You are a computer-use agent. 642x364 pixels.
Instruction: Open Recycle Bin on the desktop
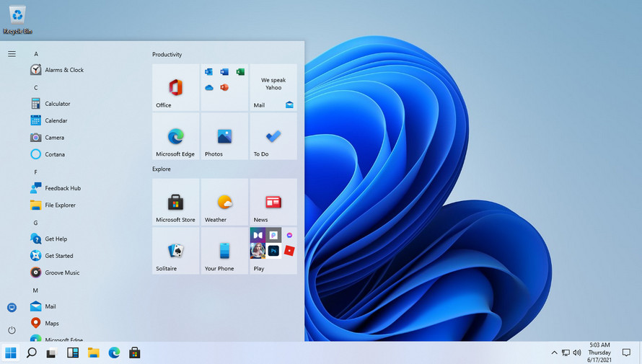coord(17,20)
